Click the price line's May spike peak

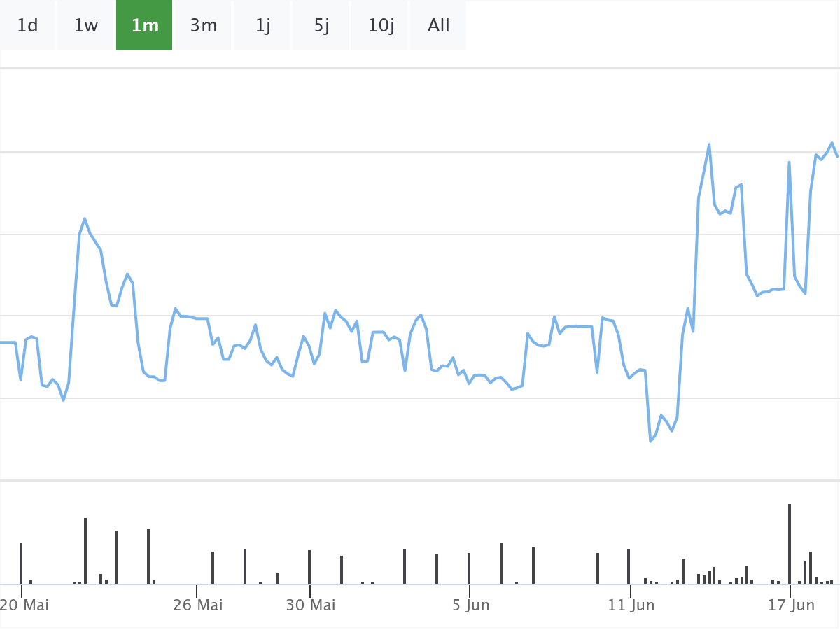pos(85,218)
